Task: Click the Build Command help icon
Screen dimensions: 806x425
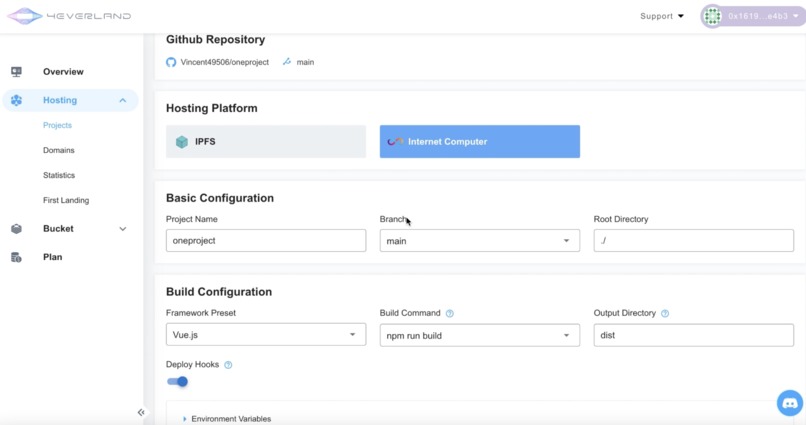Action: (x=450, y=314)
